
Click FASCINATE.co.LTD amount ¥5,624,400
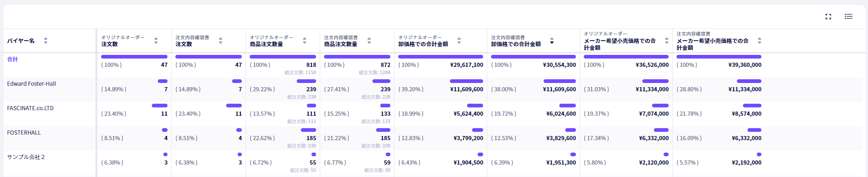click(x=468, y=114)
